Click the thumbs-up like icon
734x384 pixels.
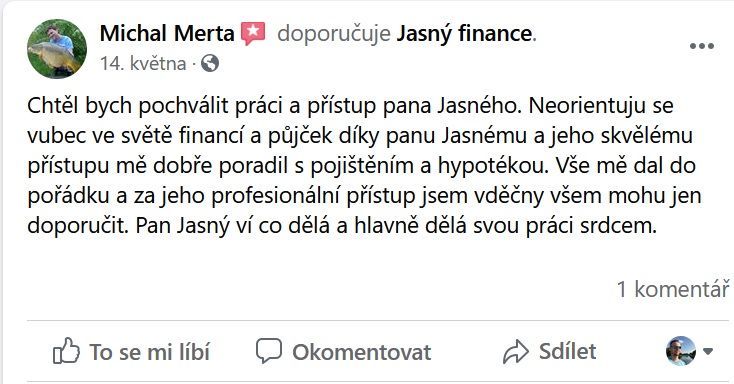point(66,351)
